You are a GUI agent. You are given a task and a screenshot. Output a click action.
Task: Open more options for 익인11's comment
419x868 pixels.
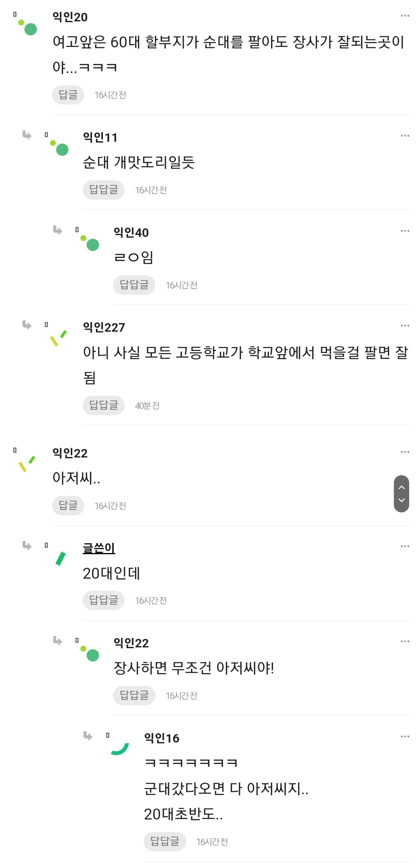[x=405, y=136]
